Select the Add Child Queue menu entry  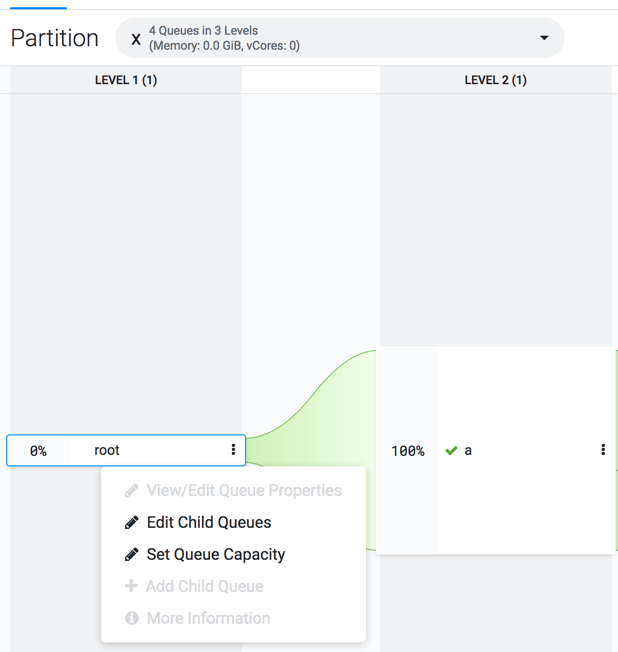pos(205,586)
